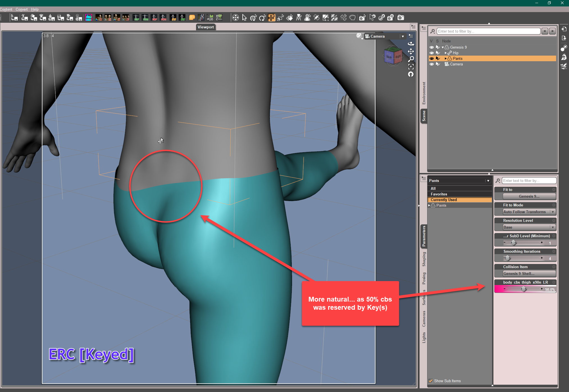Click the scene filter text field
The width and height of the screenshot is (569, 392).
[488, 31]
